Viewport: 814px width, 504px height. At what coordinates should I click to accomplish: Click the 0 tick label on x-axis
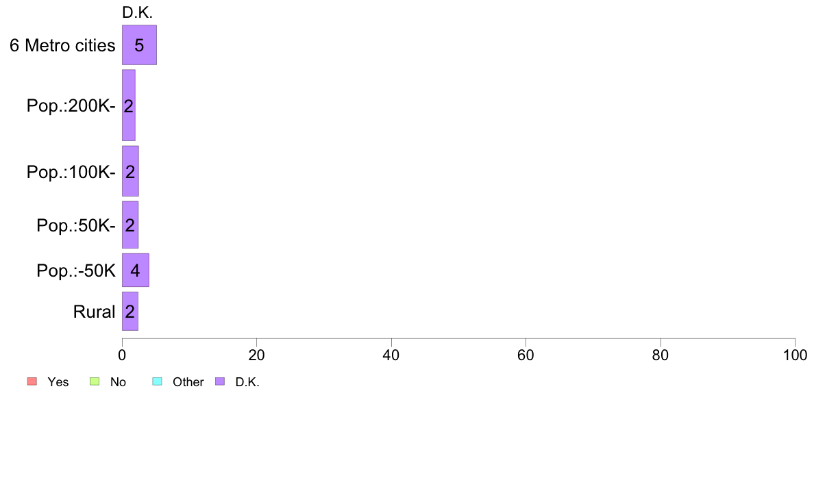[122, 355]
